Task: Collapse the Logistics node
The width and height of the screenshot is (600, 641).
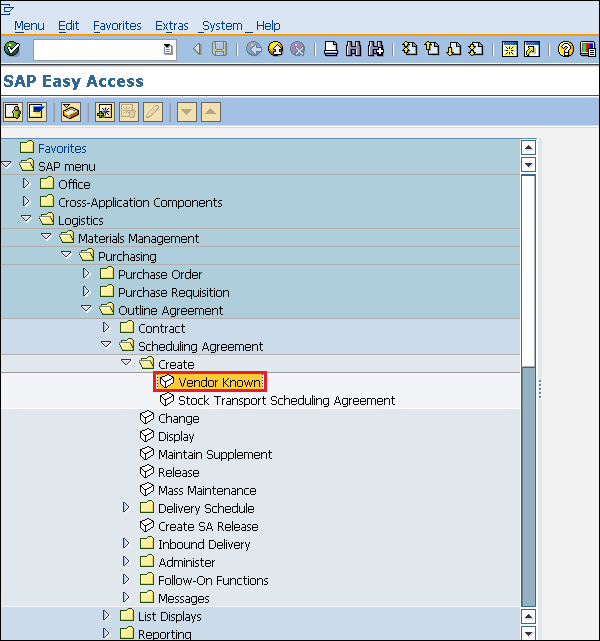Action: pyautogui.click(x=27, y=219)
